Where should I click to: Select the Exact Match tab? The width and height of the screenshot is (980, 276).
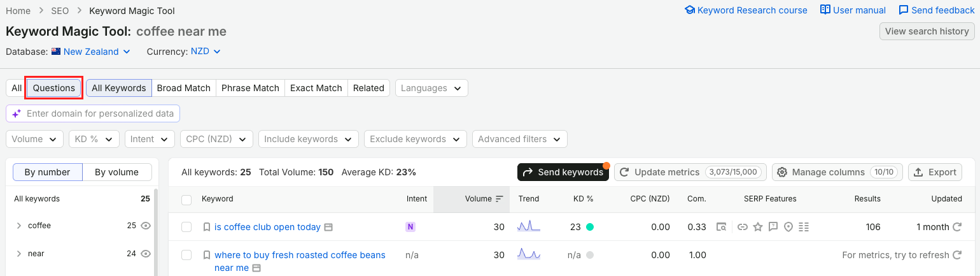click(x=316, y=88)
